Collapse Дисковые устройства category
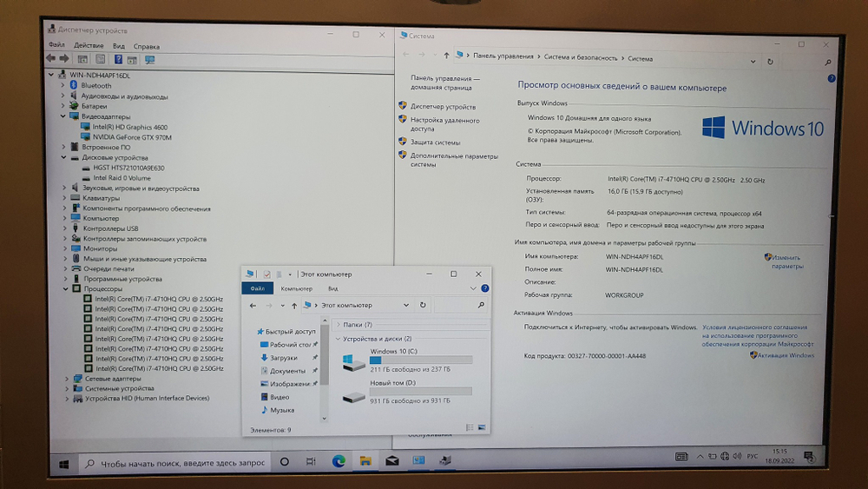Screen dimensions: 868x489 (x=63, y=157)
